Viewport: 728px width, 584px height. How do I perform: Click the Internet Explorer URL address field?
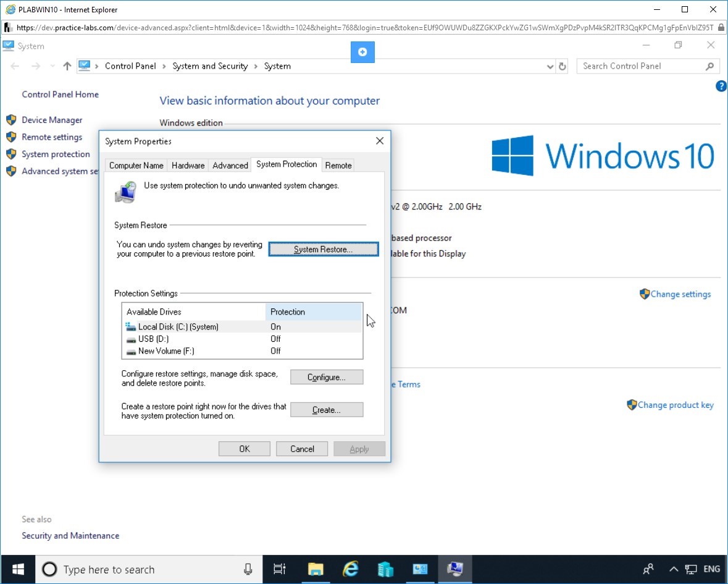364,27
